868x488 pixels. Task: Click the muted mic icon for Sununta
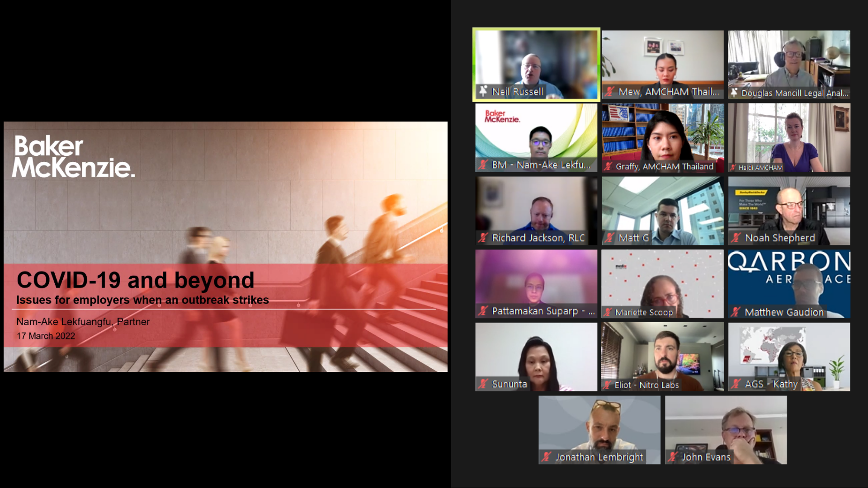click(x=483, y=384)
